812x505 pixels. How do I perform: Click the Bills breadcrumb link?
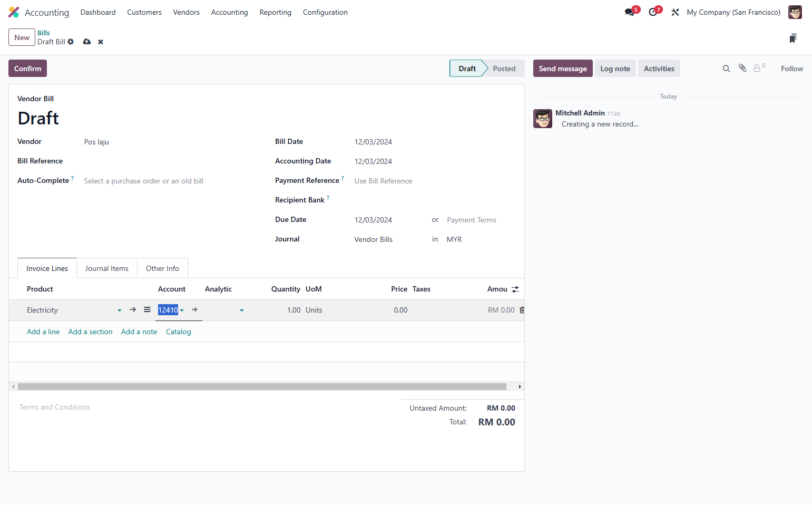click(44, 33)
